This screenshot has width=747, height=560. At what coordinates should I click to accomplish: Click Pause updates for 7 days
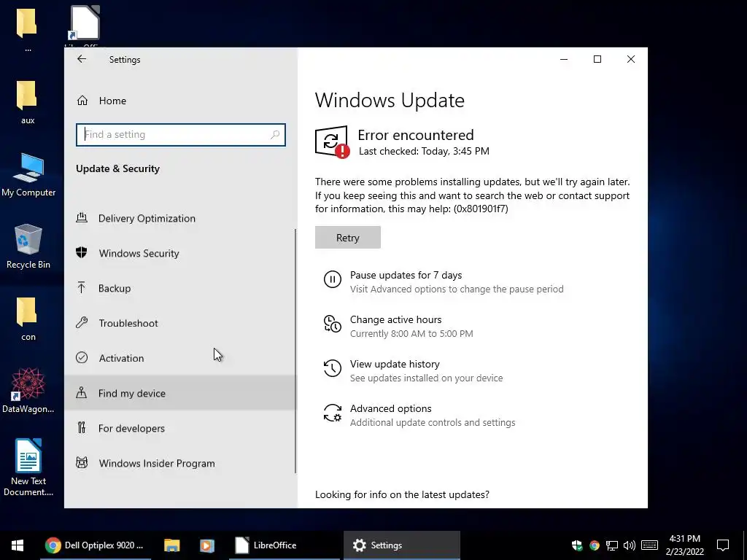coord(406,275)
